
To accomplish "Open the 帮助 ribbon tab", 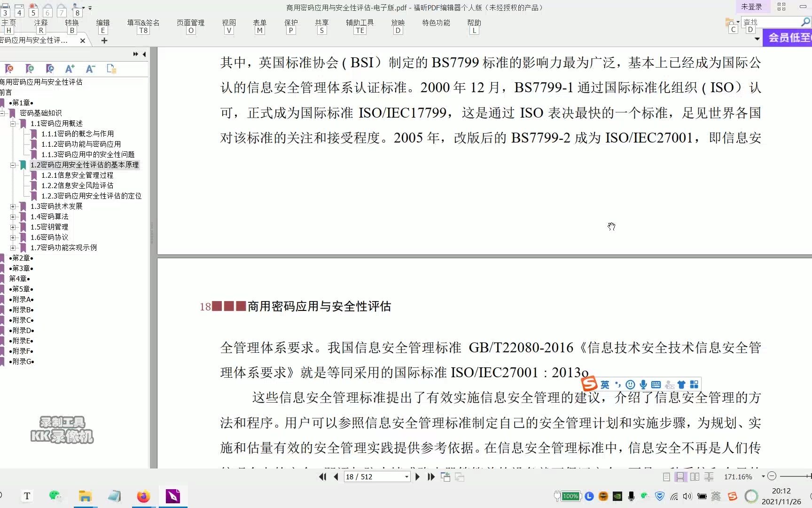I will click(474, 23).
